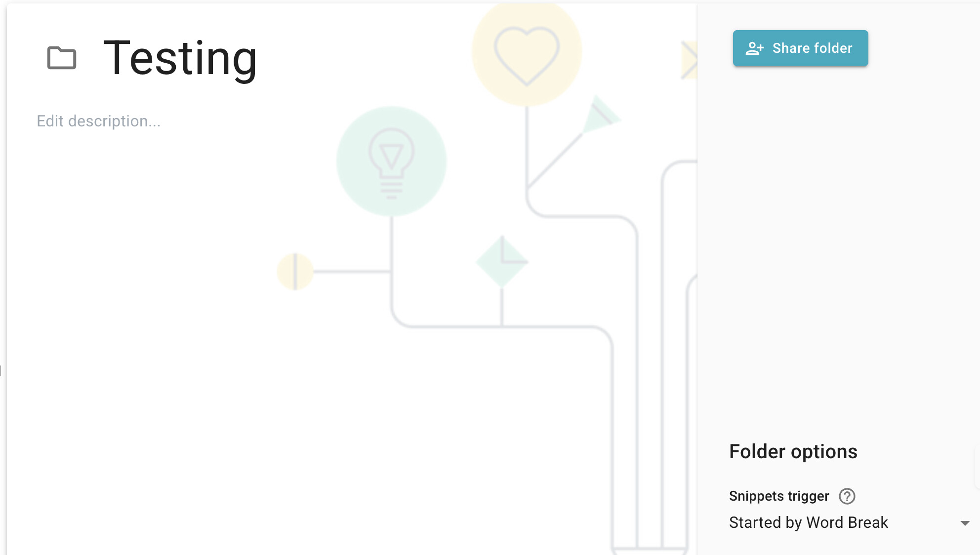Click the partial panel edge right of Folder options
Viewport: 980px width, 555px height.
point(977,467)
